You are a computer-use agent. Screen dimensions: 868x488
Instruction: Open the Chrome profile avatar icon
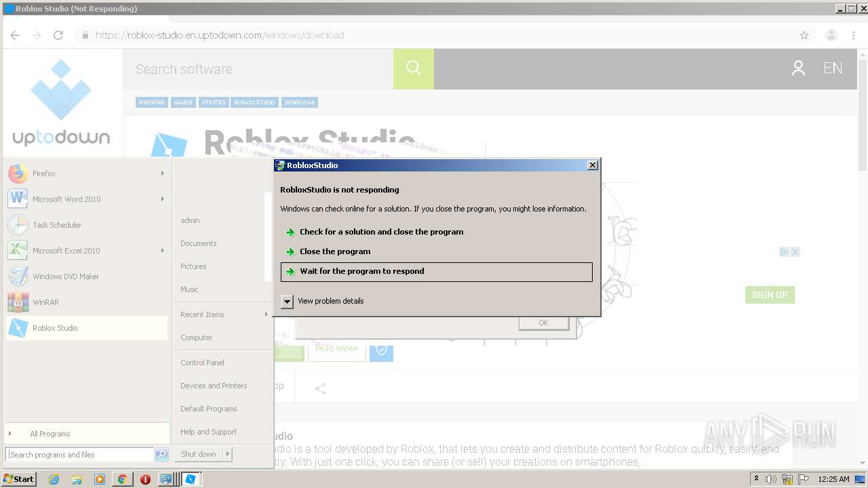[x=831, y=35]
